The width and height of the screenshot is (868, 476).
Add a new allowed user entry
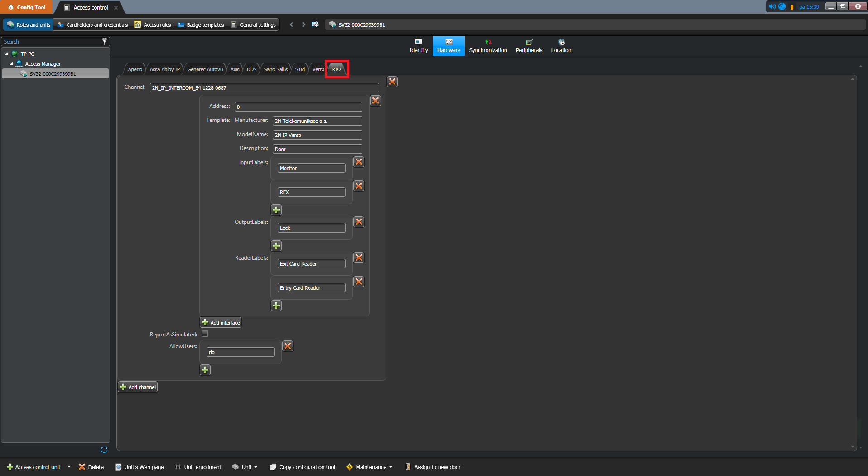[x=205, y=370]
